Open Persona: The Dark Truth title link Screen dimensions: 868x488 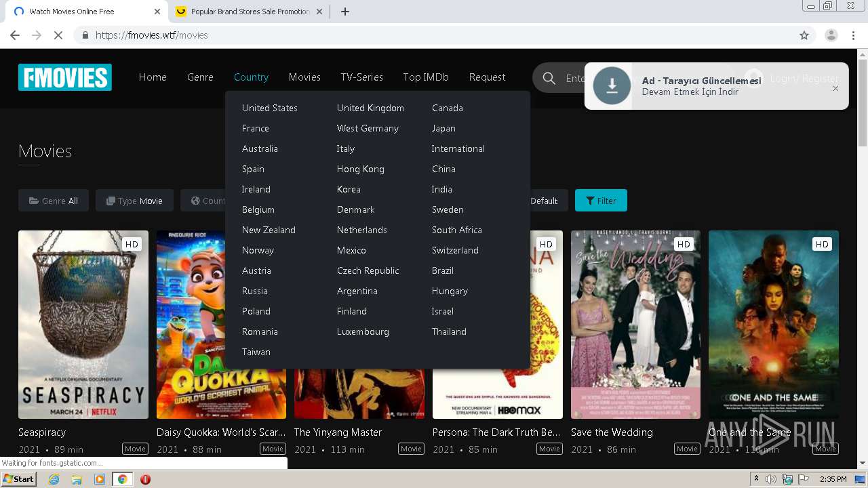tap(496, 432)
